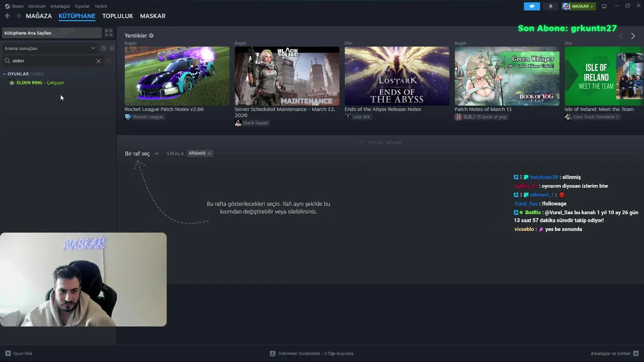Go to the KÜTÜPHANE tab
Screen dimensions: 644x362
point(77,16)
